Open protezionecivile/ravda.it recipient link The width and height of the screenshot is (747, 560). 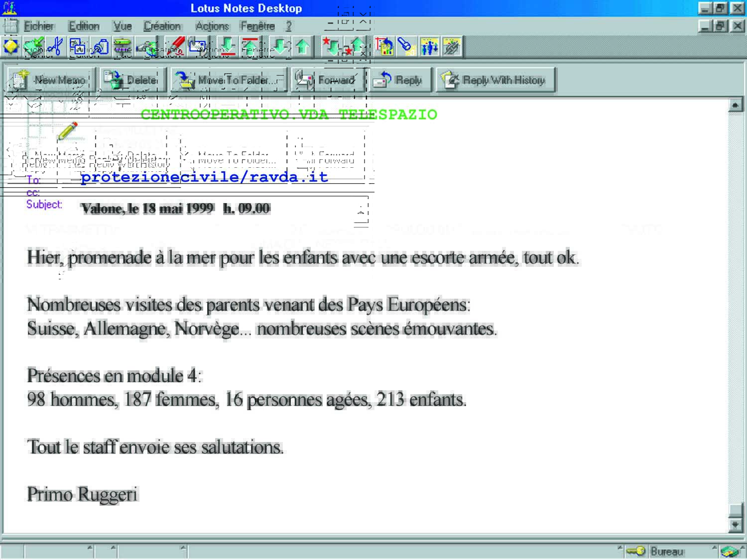[x=204, y=177]
